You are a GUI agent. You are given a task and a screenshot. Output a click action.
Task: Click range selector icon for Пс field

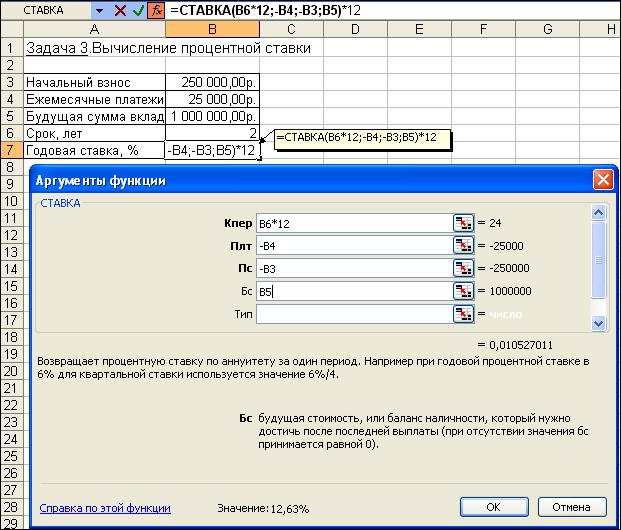click(x=463, y=268)
